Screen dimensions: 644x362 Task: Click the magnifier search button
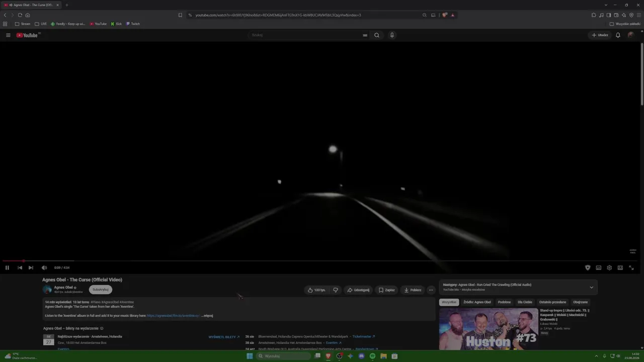(x=376, y=35)
